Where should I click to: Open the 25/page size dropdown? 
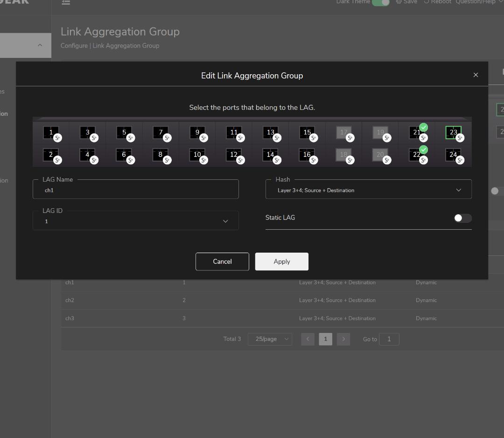tap(270, 339)
